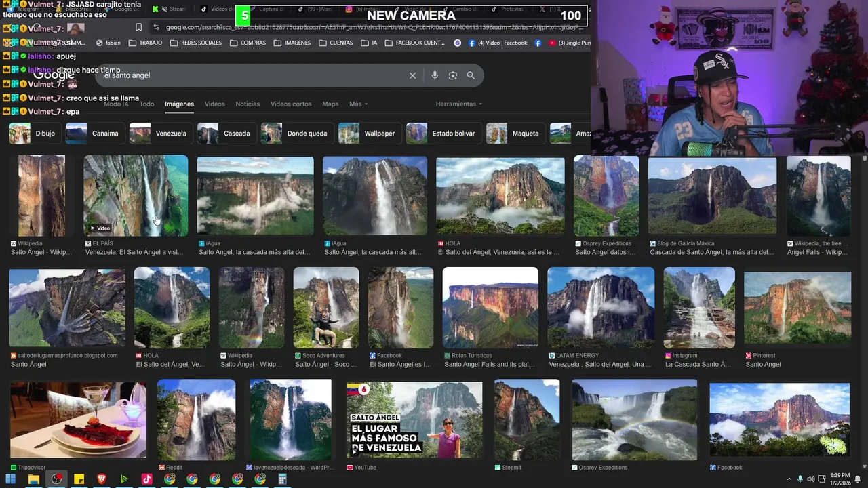Viewport: 868px width, 488px height.
Task: Open the TRABAJO bookmarks folder
Action: pyautogui.click(x=145, y=43)
